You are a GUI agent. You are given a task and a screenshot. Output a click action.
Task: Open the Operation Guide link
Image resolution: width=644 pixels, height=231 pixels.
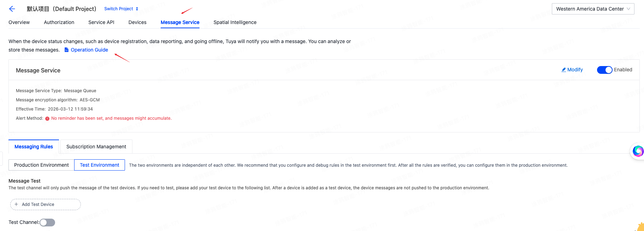tap(89, 50)
